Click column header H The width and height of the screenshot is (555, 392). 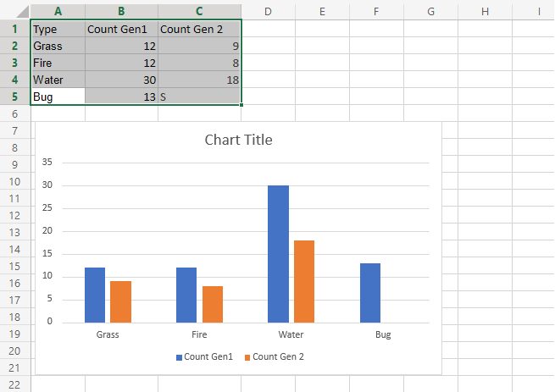[485, 10]
